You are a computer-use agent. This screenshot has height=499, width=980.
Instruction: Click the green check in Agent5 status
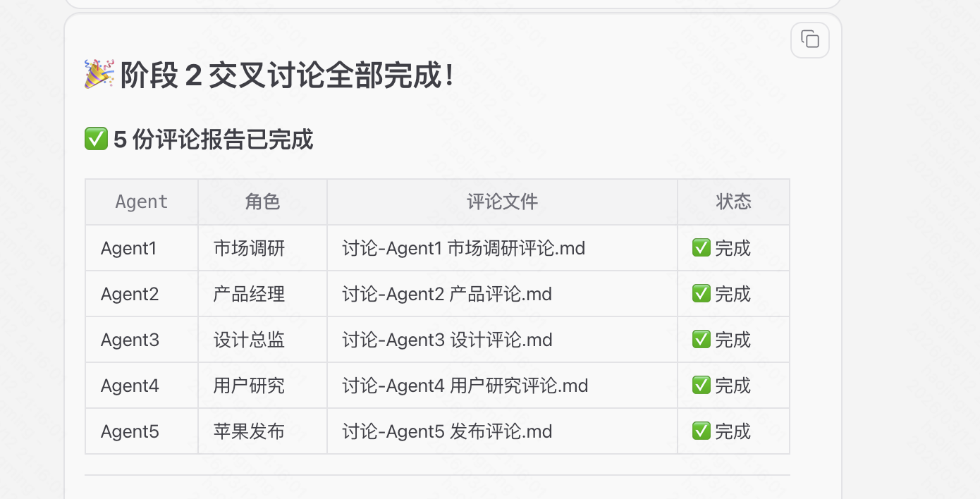coord(701,431)
